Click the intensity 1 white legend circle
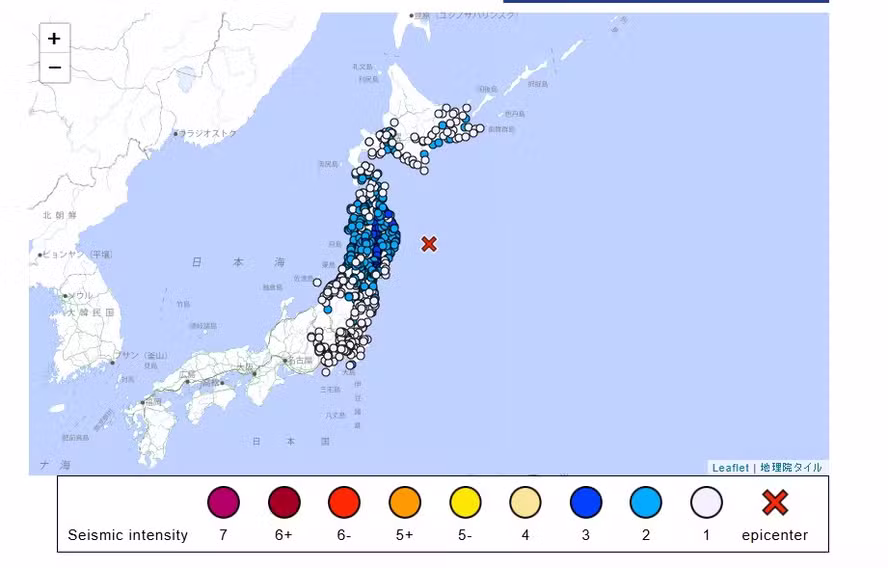This screenshot has height=568, width=888. click(706, 502)
